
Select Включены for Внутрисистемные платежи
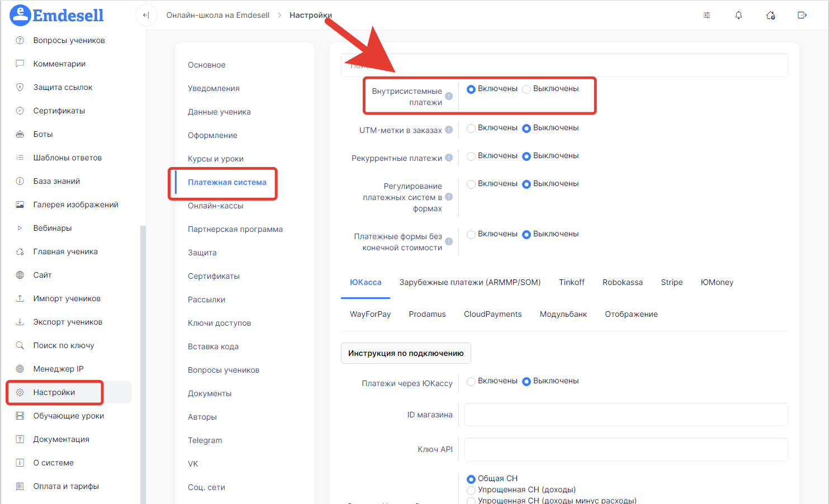pyautogui.click(x=471, y=89)
